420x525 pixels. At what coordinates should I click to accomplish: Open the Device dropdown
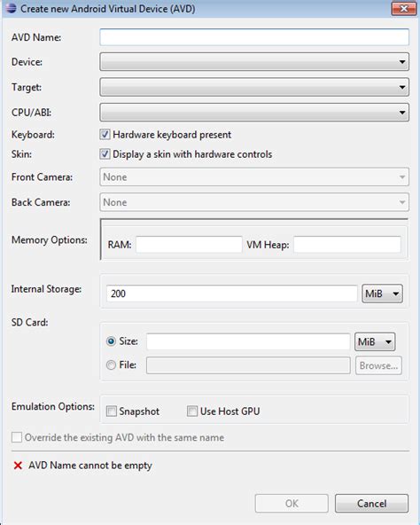coord(254,61)
